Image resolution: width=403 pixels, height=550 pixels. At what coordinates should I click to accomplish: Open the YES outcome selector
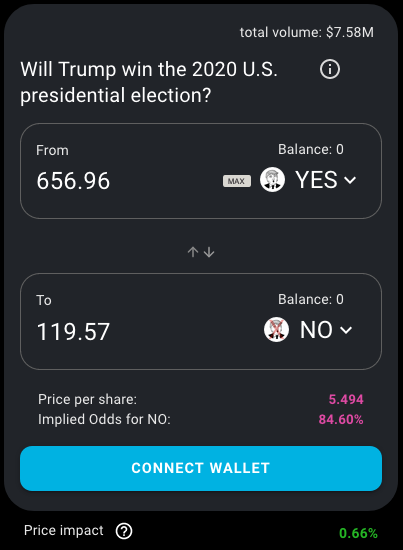click(x=308, y=180)
